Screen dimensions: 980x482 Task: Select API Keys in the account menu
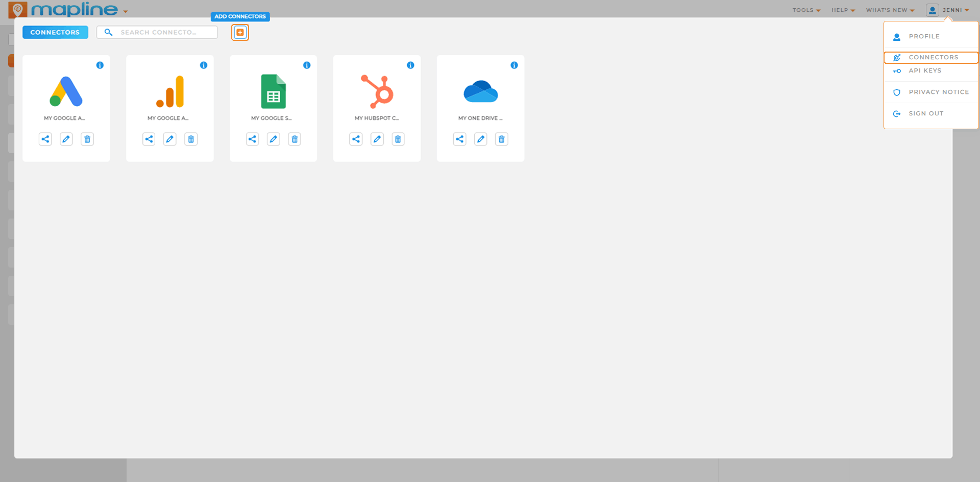(x=924, y=70)
